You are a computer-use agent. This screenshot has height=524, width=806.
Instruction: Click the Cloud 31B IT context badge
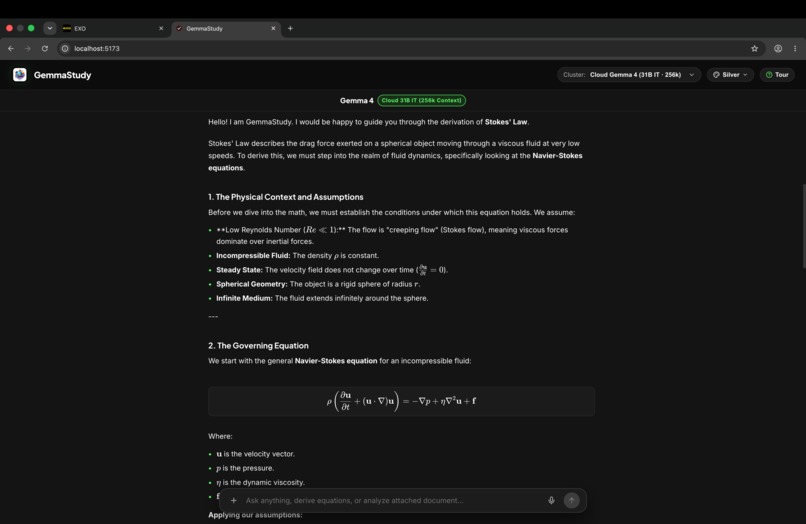click(422, 100)
